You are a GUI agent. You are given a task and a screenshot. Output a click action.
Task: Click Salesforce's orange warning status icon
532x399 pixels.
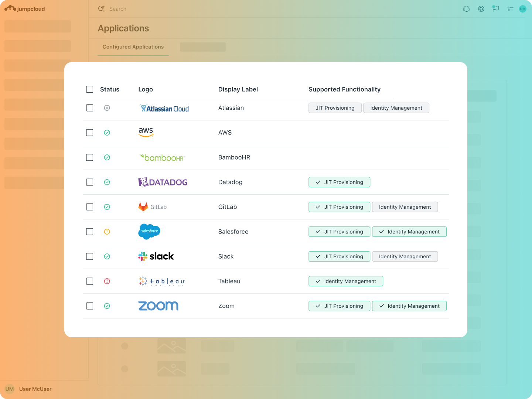click(107, 232)
